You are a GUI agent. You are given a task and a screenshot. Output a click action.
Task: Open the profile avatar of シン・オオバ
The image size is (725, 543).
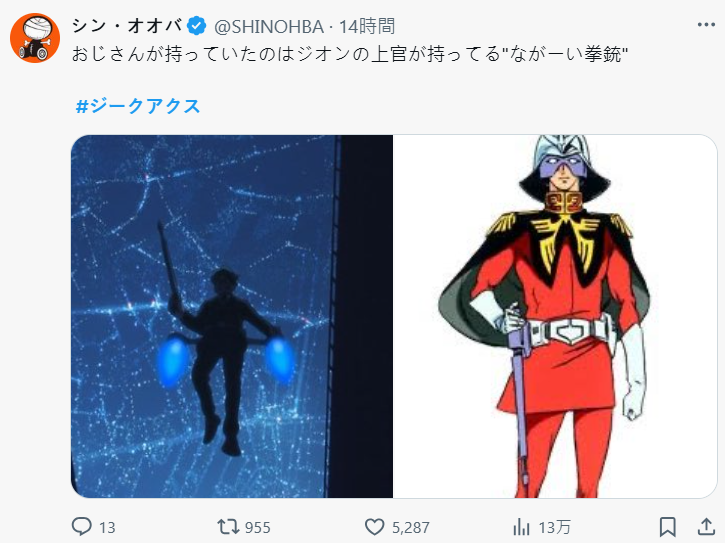click(35, 38)
